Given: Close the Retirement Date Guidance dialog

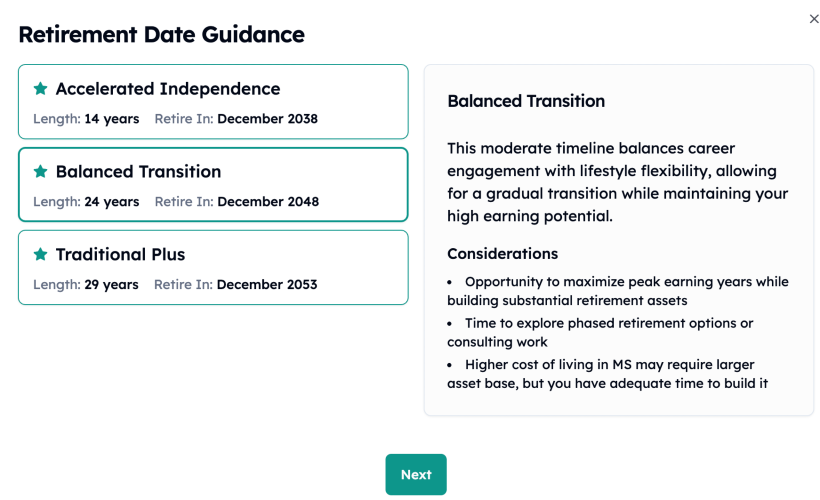Looking at the screenshot, I should (814, 19).
